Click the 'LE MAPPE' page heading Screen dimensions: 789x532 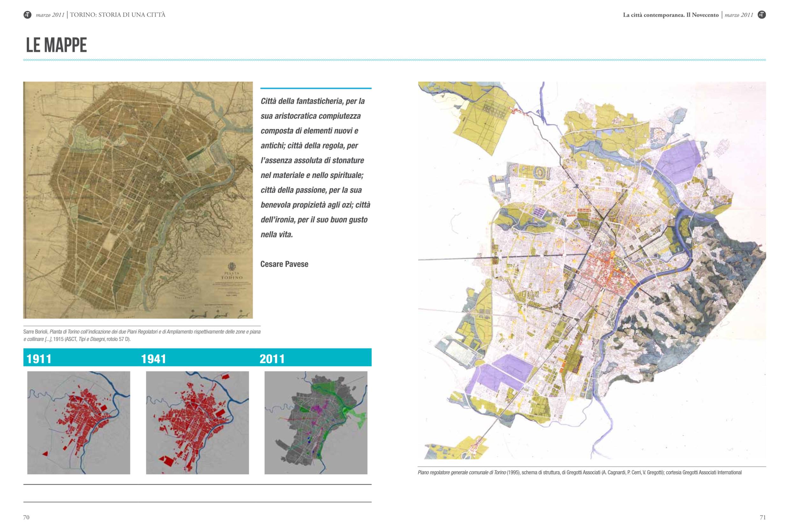(56, 45)
